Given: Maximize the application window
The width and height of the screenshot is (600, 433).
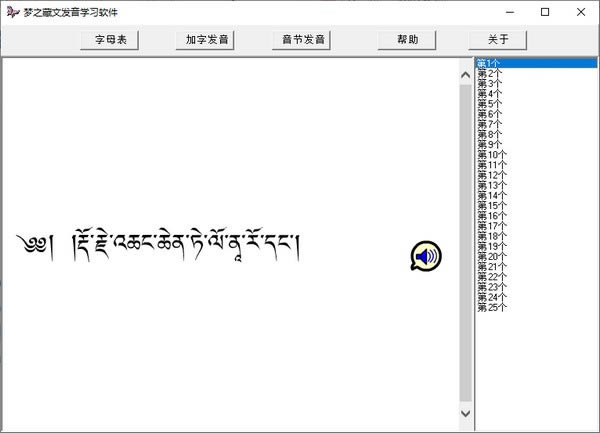Looking at the screenshot, I should pyautogui.click(x=545, y=12).
